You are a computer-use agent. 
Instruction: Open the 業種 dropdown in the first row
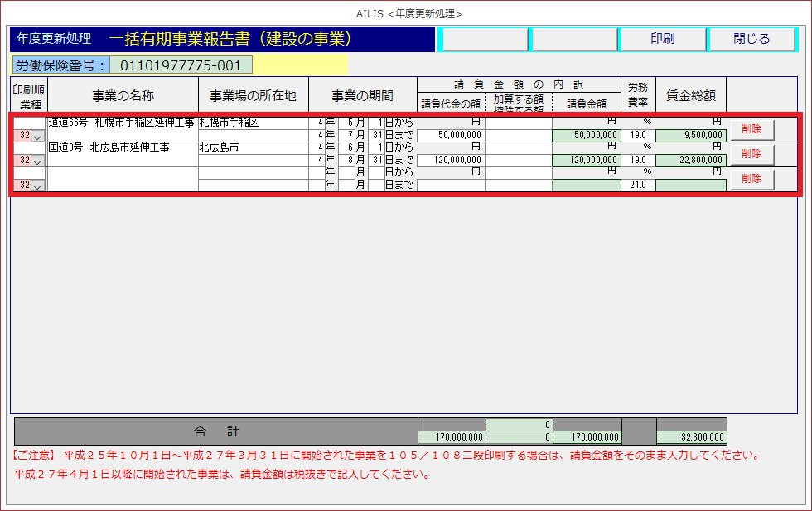(37, 136)
